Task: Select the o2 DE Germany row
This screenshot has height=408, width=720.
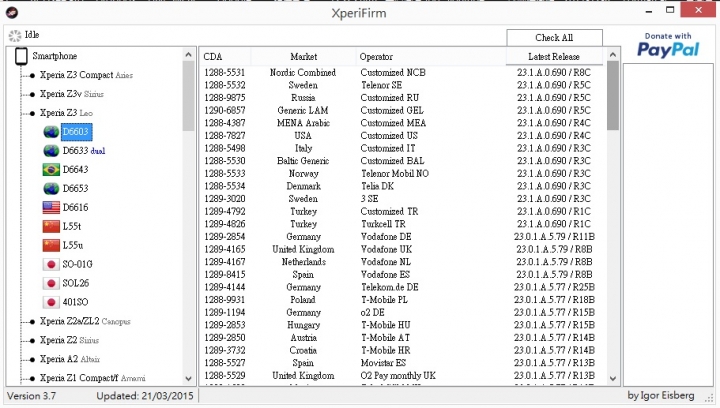Action: click(403, 313)
